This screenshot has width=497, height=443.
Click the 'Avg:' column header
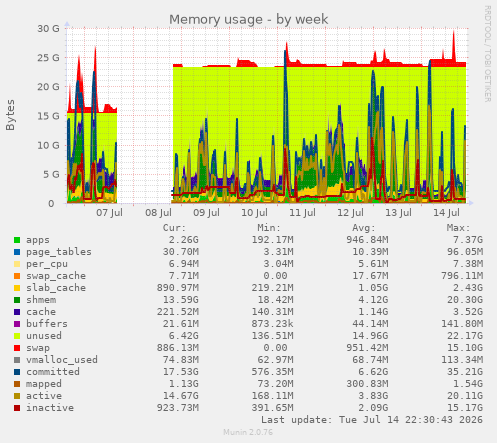tap(364, 228)
